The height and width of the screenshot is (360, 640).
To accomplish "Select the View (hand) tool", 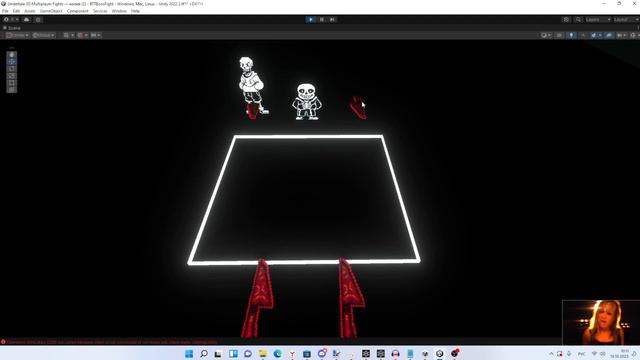I will 12,54.
